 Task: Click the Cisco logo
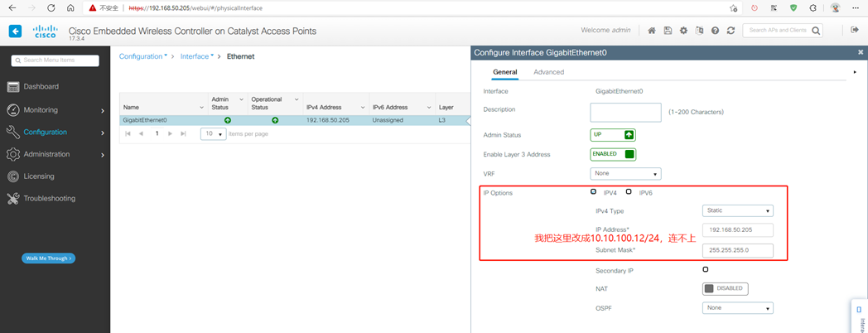[45, 31]
